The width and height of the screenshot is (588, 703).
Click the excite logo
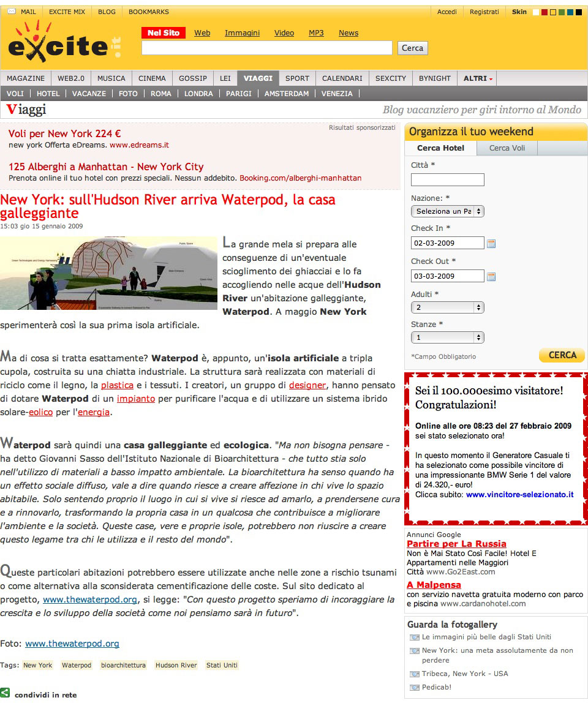(64, 42)
